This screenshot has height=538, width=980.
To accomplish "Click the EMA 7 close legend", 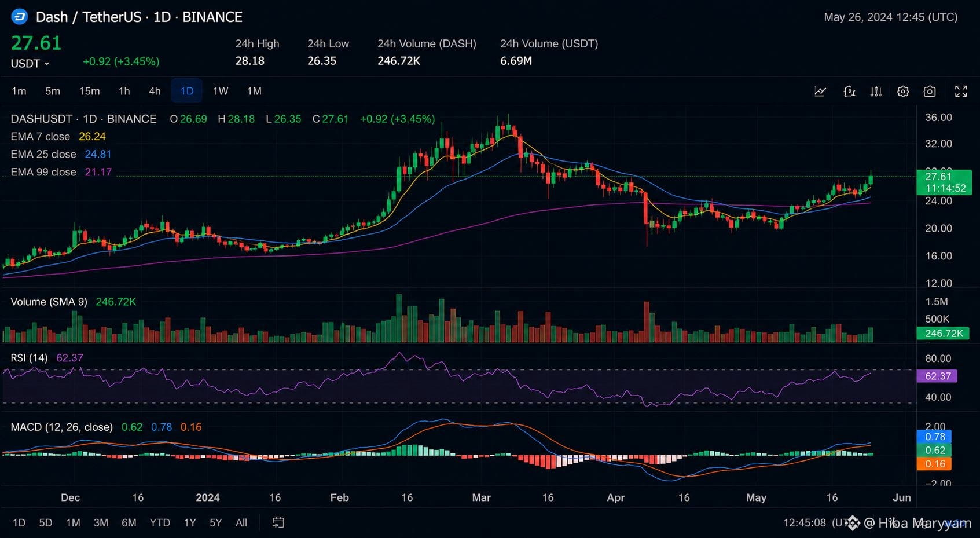I will coord(58,137).
